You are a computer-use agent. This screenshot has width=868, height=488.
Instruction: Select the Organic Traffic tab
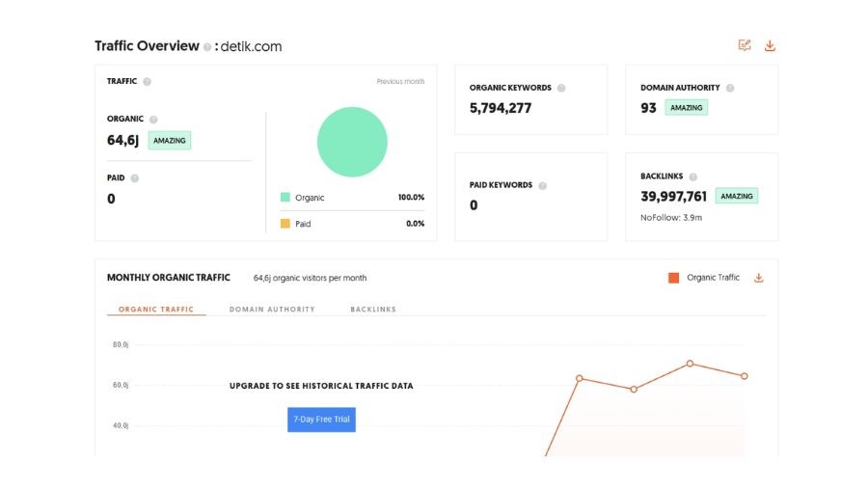click(156, 310)
